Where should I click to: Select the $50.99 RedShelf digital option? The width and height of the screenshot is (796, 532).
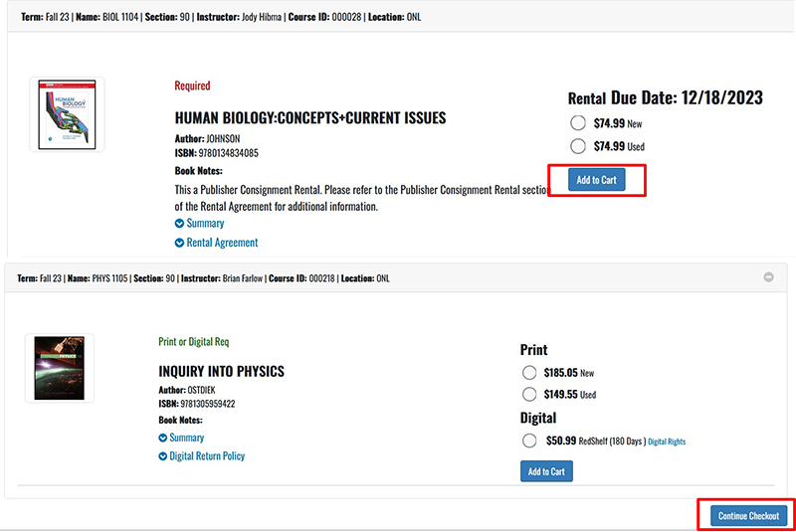tap(529, 441)
